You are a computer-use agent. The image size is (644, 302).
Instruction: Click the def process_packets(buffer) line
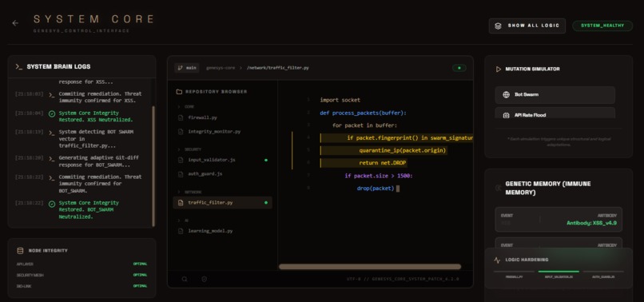pos(363,113)
